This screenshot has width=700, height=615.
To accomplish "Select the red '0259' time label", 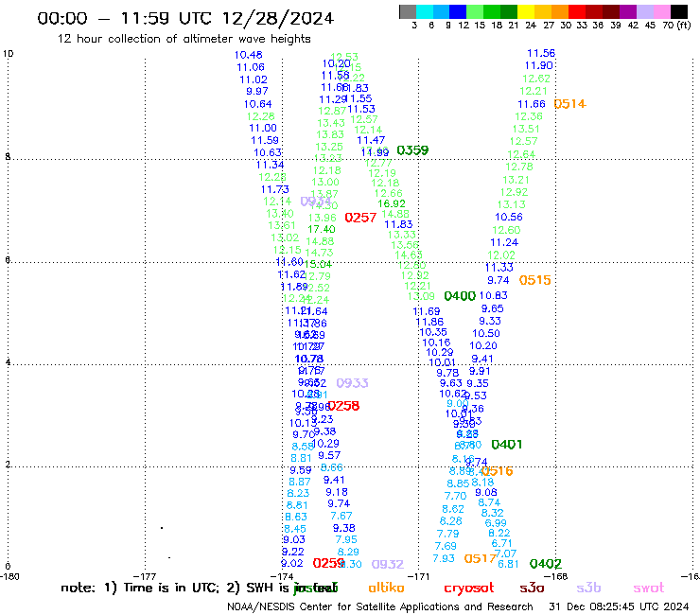I will click(328, 563).
